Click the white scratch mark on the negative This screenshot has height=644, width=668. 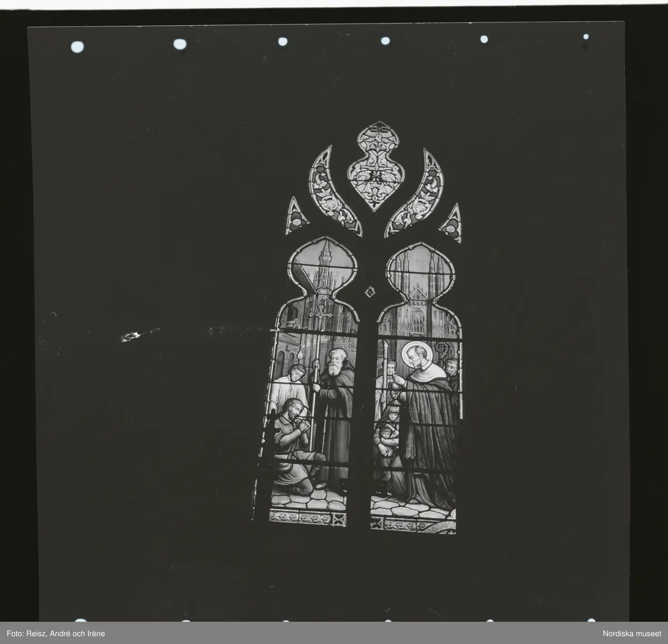pyautogui.click(x=131, y=336)
